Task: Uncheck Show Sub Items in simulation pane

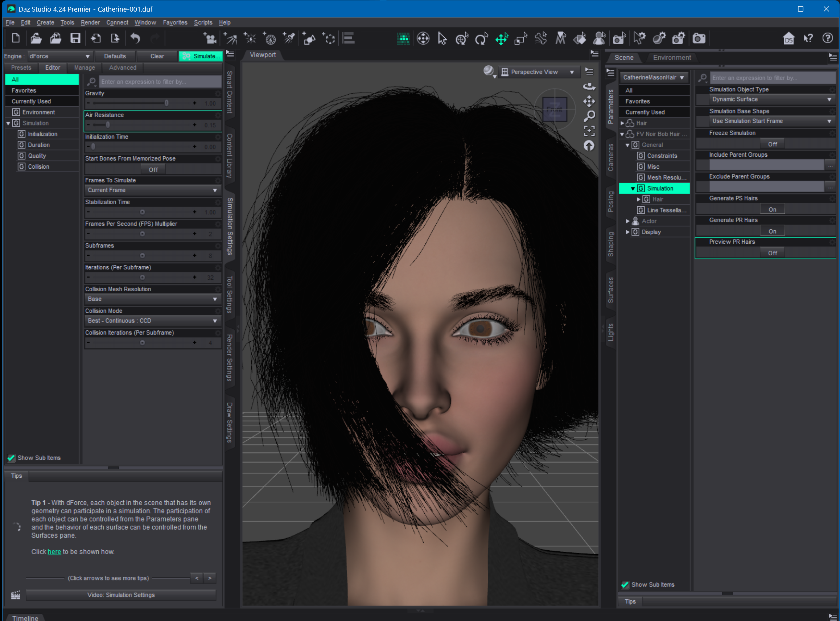Action: 11,458
